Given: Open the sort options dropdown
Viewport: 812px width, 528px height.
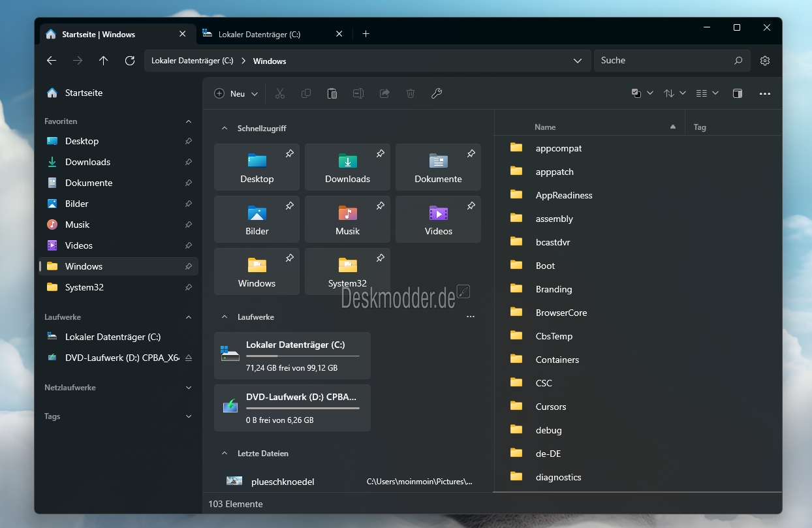Looking at the screenshot, I should click(x=675, y=93).
